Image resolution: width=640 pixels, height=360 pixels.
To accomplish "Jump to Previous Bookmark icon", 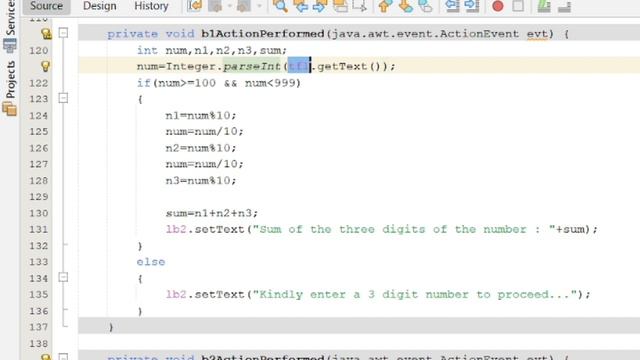I will coord(384,6).
